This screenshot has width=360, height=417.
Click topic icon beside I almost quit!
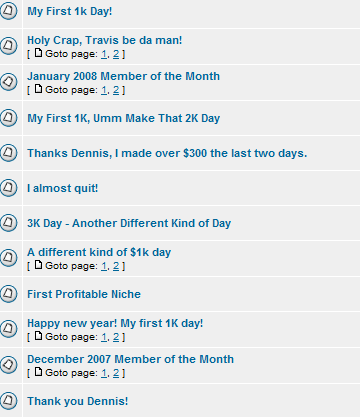click(x=8, y=188)
